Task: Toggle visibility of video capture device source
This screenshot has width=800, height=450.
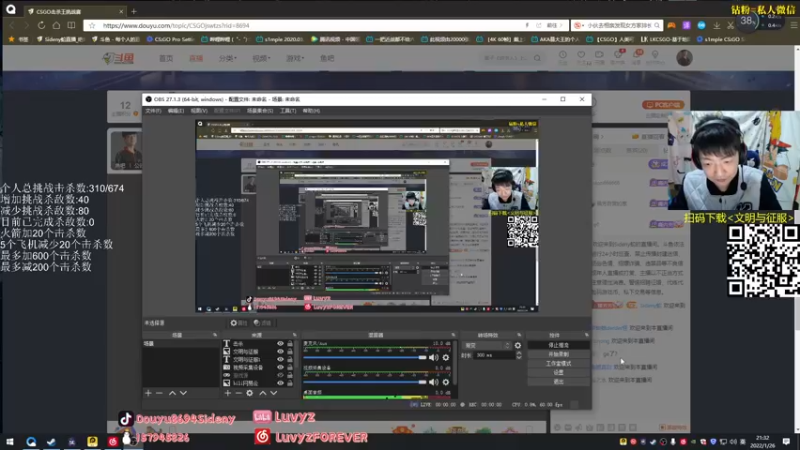Action: (x=280, y=367)
